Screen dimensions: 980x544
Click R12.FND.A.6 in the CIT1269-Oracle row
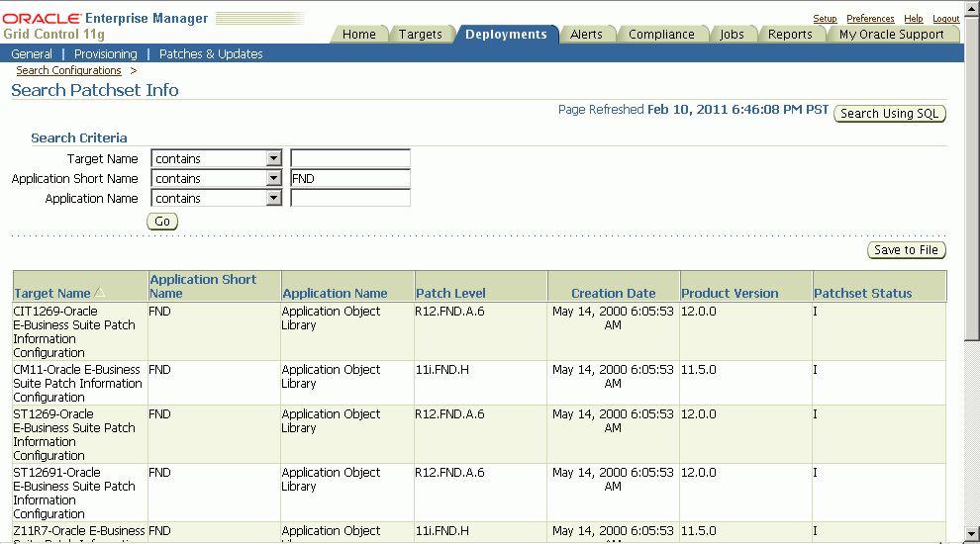pos(449,311)
